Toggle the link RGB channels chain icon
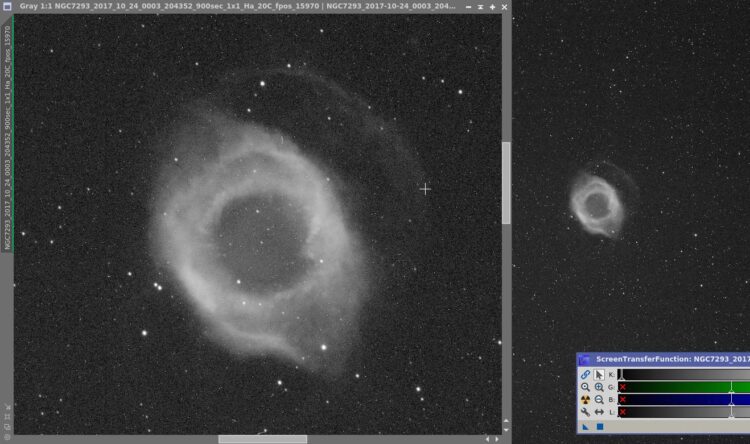 click(x=585, y=375)
